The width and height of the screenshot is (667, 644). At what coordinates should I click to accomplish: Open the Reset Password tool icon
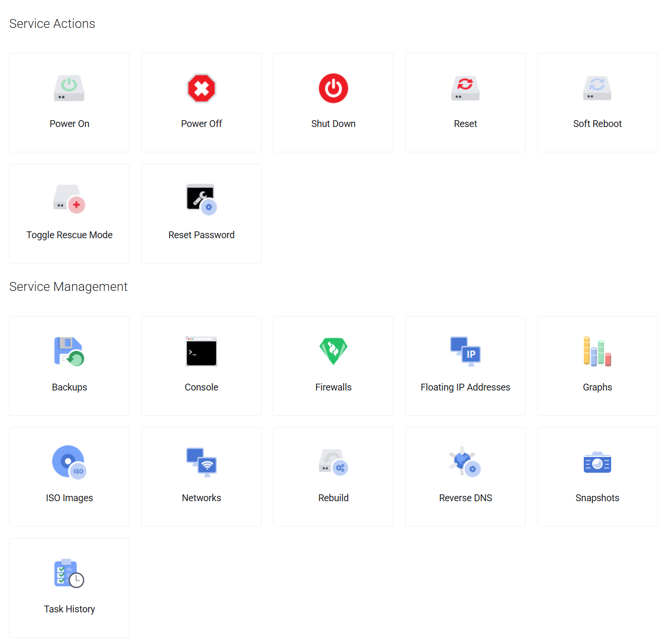[x=201, y=199]
